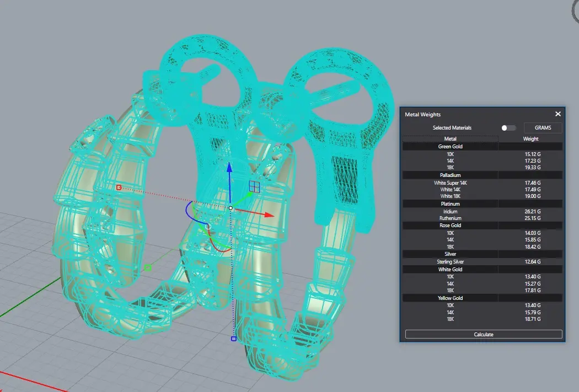Click the green scale handle square

[x=148, y=267]
